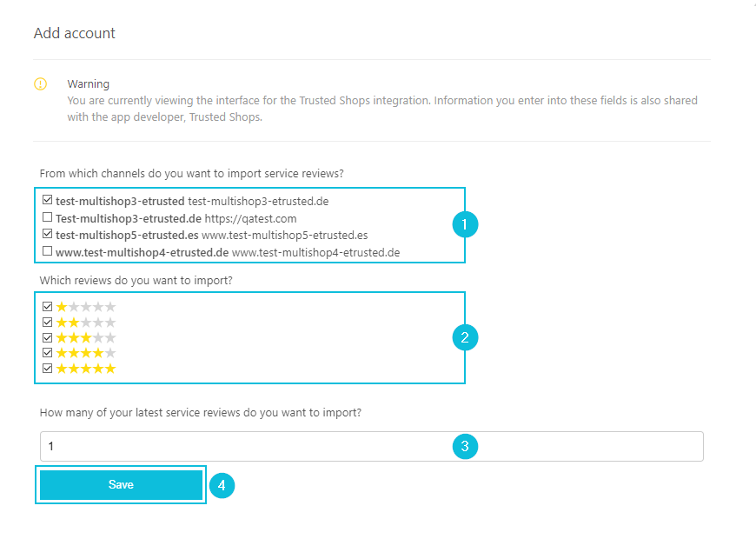756x559 pixels.
Task: Uncheck the one-star reviews checkbox
Action: pyautogui.click(x=47, y=307)
